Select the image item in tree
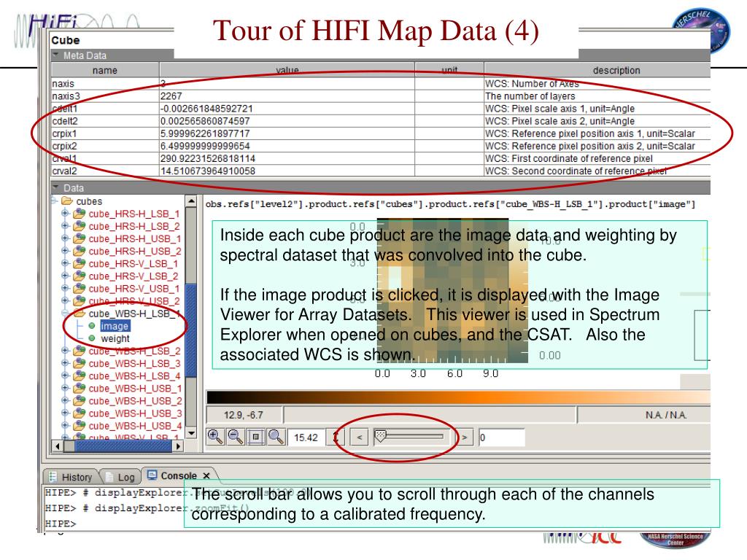 click(115, 326)
